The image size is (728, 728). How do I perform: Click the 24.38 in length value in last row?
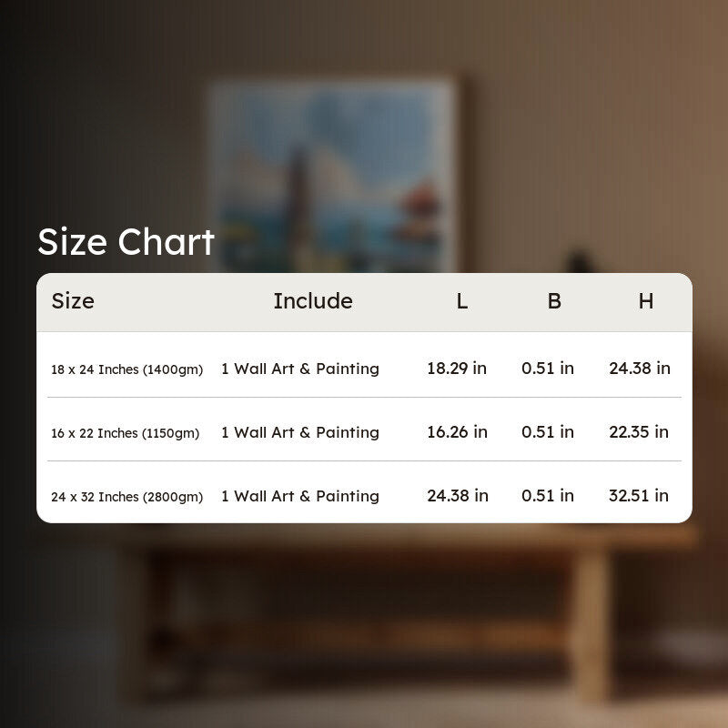[458, 495]
